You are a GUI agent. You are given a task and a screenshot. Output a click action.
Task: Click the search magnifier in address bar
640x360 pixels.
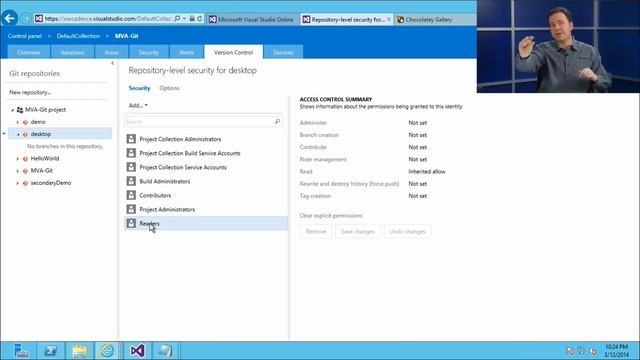tap(177, 19)
